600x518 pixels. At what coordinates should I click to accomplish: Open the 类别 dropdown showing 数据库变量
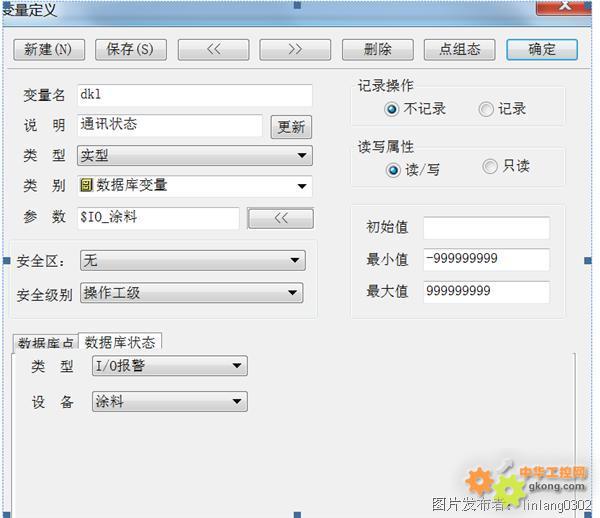tap(195, 186)
